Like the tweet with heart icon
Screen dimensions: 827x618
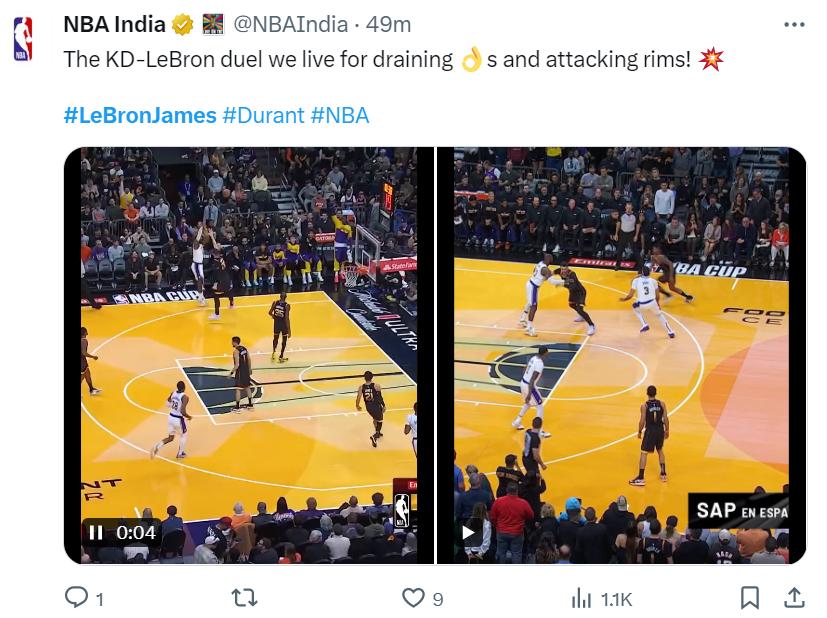coord(413,598)
